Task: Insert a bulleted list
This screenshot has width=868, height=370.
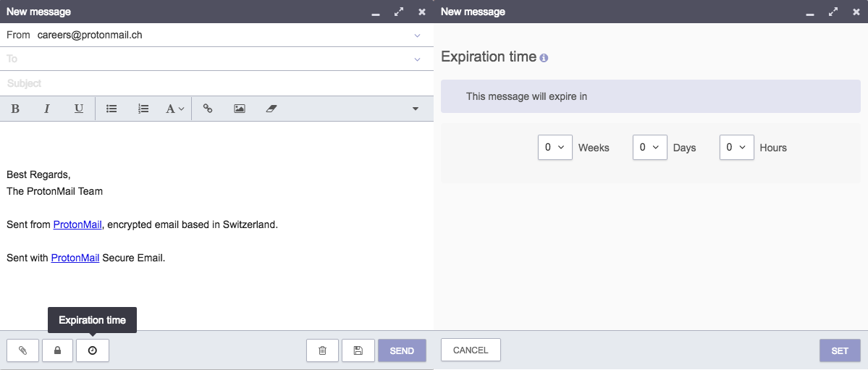Action: [111, 109]
